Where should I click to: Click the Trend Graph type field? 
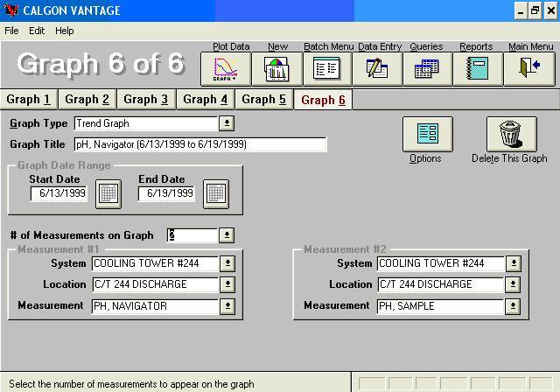(x=146, y=123)
